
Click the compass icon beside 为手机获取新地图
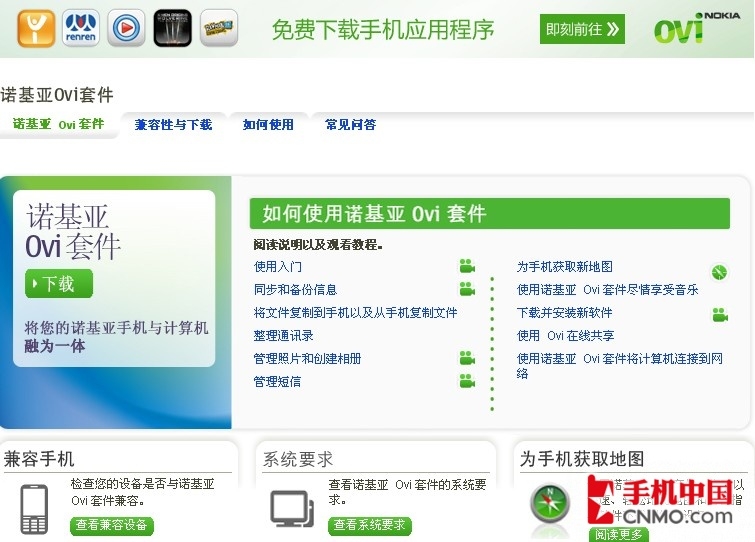pos(719,272)
